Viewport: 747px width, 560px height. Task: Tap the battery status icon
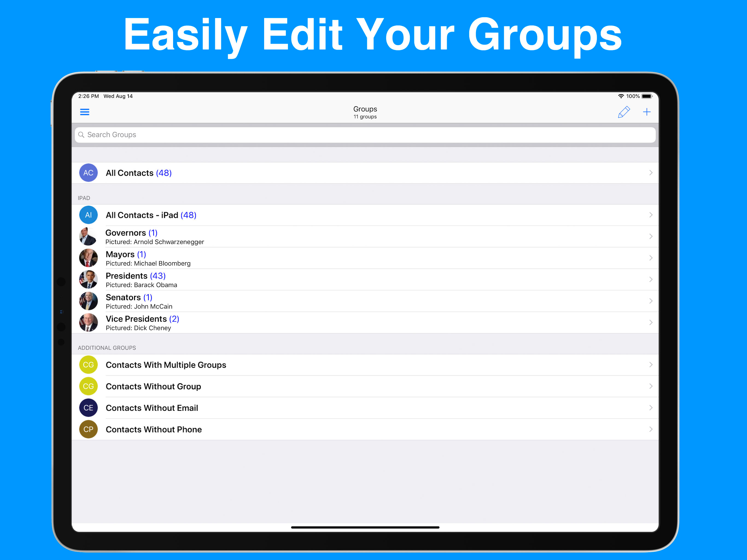(647, 96)
